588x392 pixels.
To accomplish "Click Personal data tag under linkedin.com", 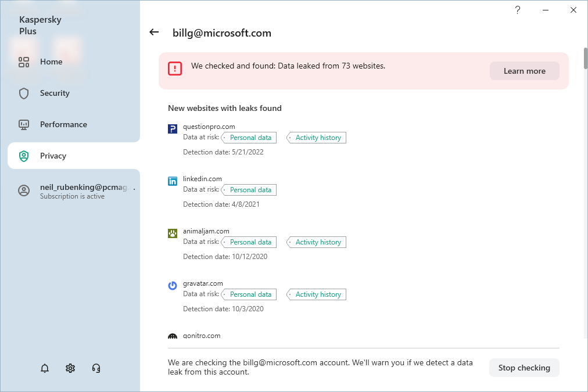I will click(x=250, y=190).
